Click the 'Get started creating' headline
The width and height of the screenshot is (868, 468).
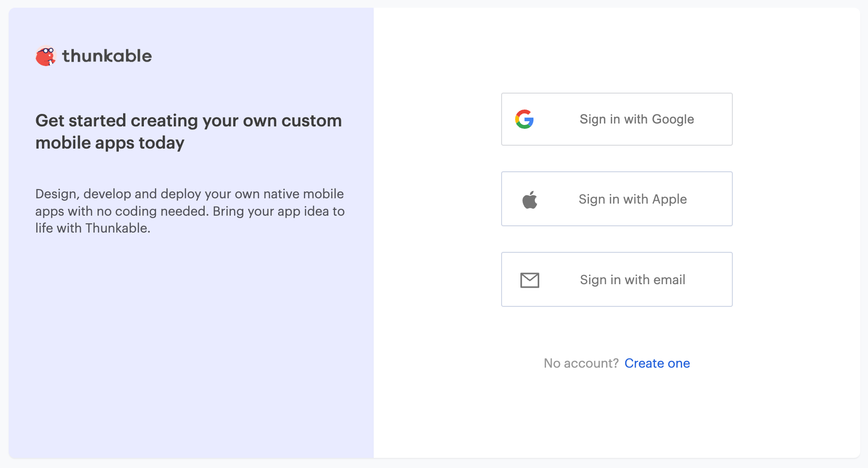point(188,121)
